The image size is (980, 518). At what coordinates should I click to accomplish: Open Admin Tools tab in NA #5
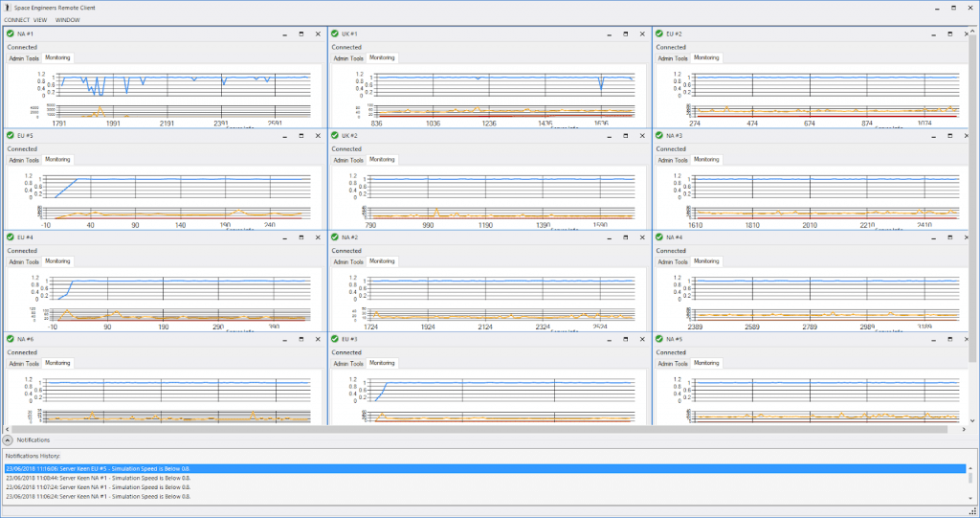pyautogui.click(x=673, y=364)
